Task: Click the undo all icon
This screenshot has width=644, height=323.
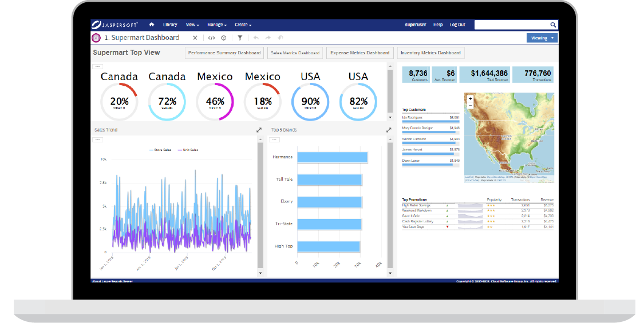Action: coord(280,38)
